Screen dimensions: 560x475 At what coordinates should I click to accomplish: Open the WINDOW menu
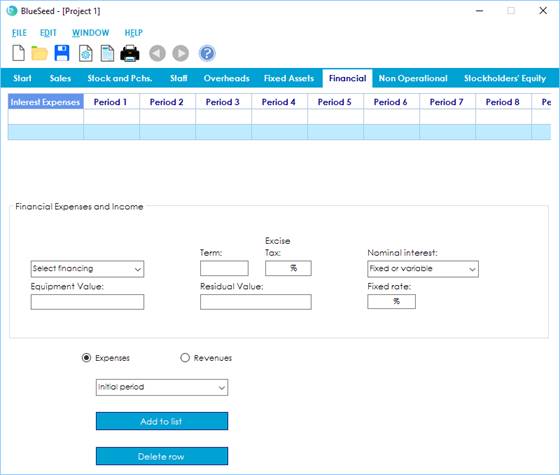(x=90, y=33)
